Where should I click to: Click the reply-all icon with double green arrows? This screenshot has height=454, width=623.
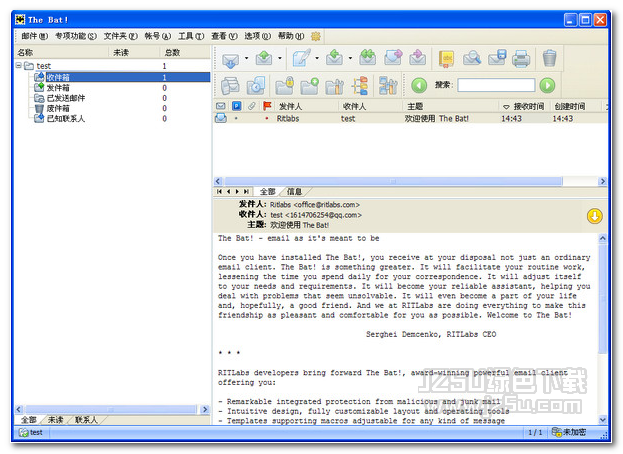(368, 58)
